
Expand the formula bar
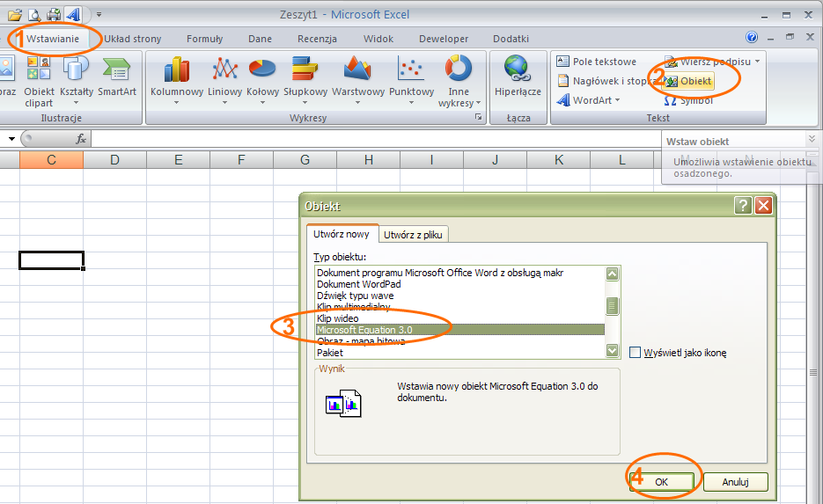click(x=812, y=139)
